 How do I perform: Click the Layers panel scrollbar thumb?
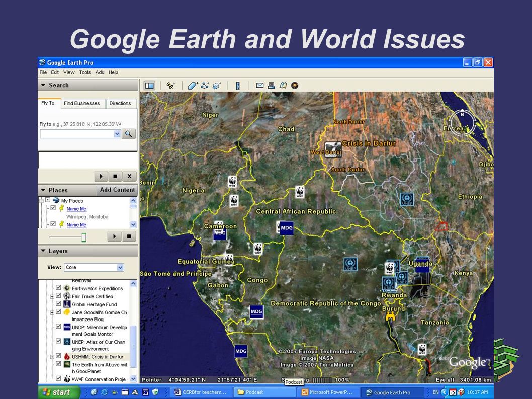[133, 346]
